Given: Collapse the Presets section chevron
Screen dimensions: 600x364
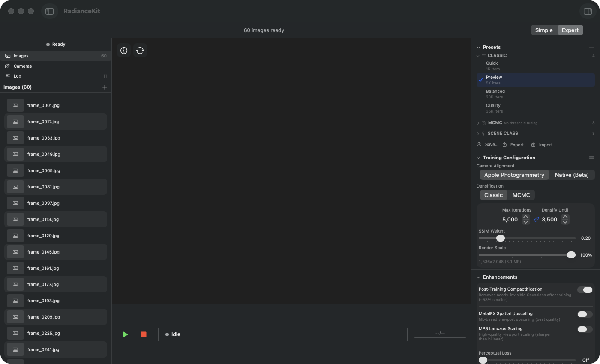Looking at the screenshot, I should [x=479, y=47].
